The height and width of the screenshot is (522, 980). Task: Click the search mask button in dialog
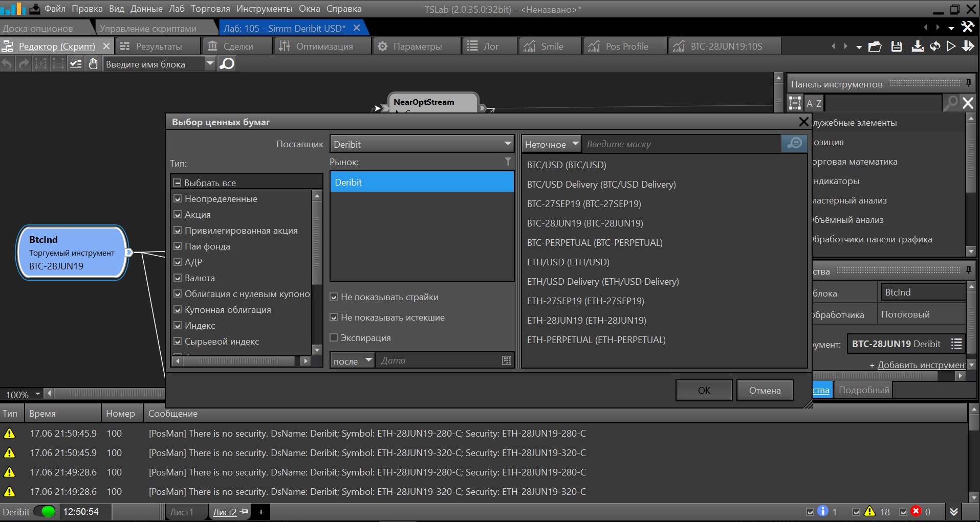(x=794, y=144)
